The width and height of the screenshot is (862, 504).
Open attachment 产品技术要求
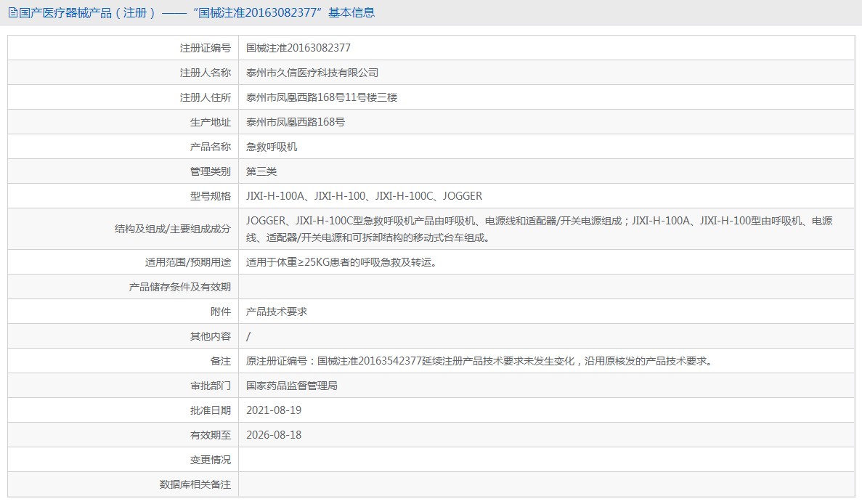(277, 312)
